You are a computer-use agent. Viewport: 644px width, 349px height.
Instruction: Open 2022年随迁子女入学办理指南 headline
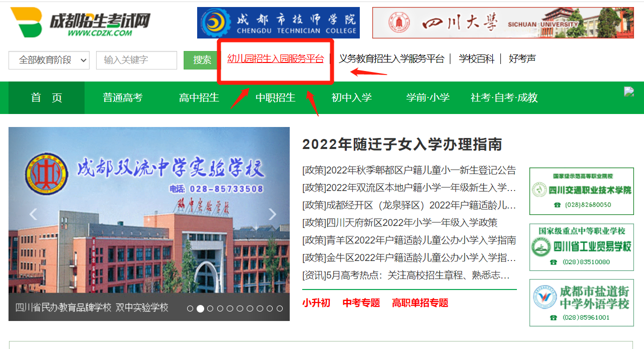tap(402, 144)
